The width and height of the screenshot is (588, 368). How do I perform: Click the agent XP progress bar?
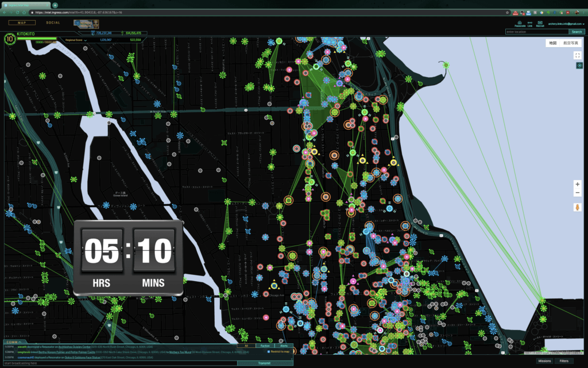pos(37,39)
